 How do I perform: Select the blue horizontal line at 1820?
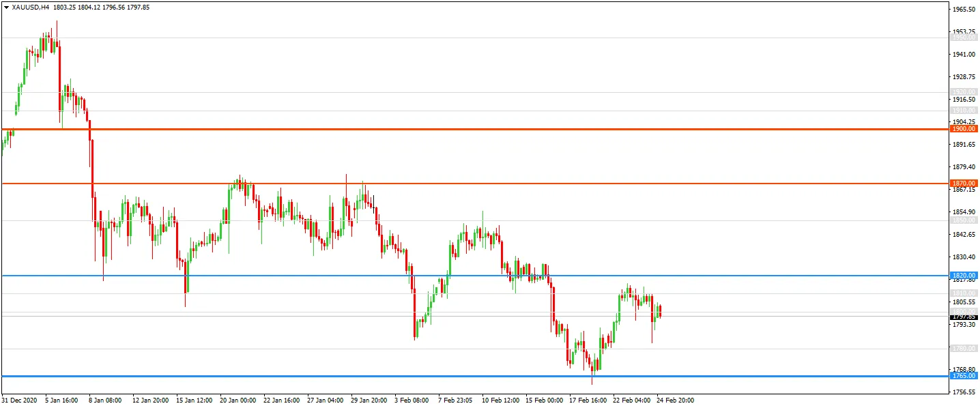coord(475,276)
